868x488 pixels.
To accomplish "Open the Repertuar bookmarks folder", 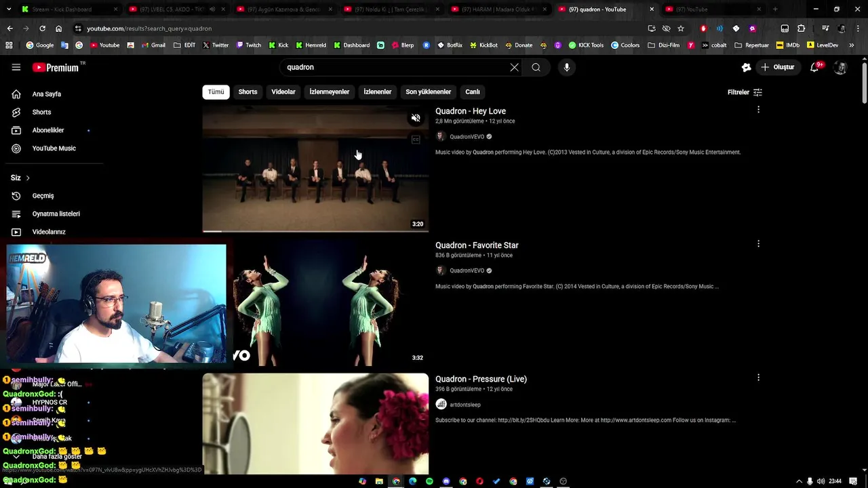I will click(x=751, y=45).
